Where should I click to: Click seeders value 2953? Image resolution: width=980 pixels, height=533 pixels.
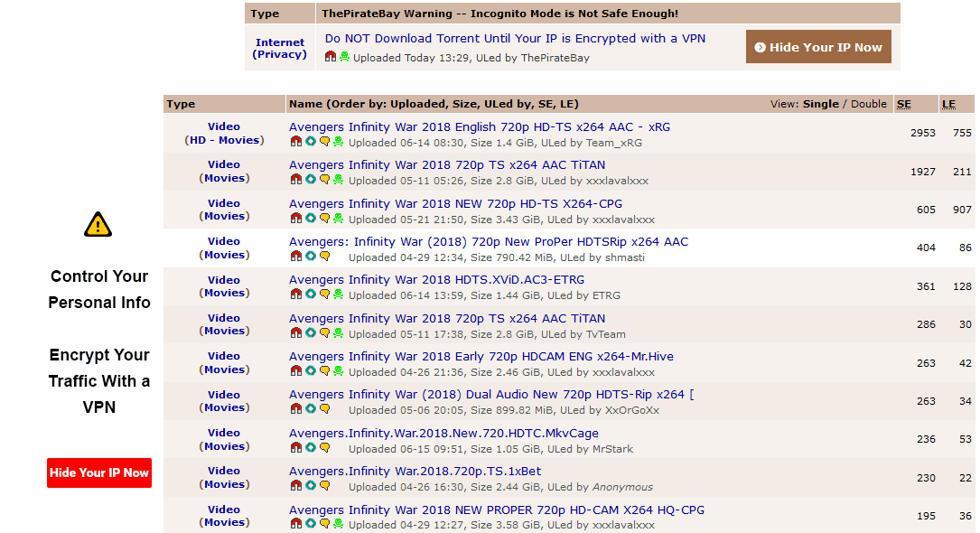[922, 133]
